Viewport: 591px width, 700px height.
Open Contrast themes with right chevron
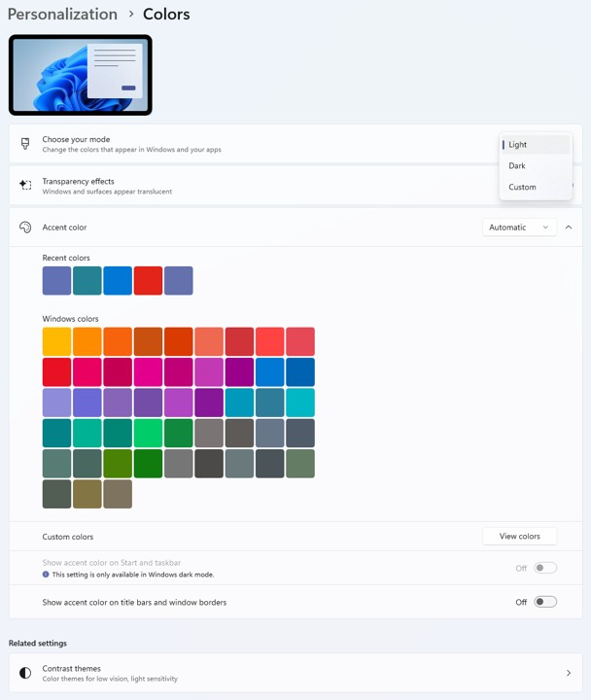click(569, 673)
